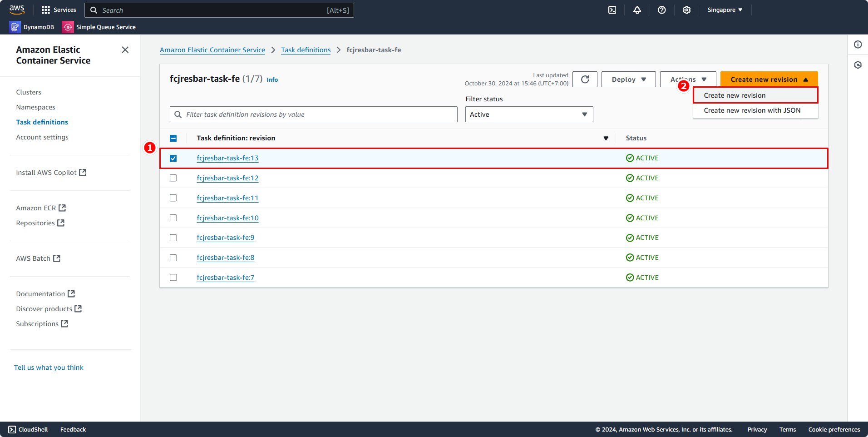Open the Filter status Active dropdown
The height and width of the screenshot is (437, 868).
point(529,114)
